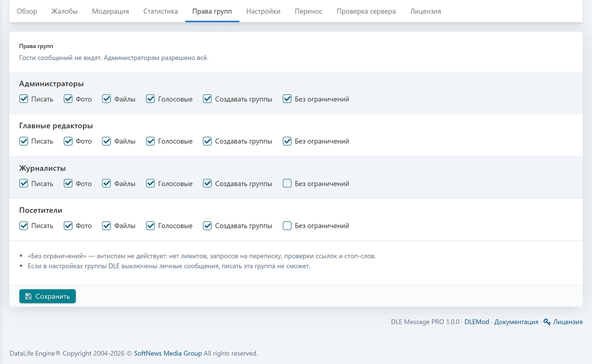Viewport: 592px width, 364px height.
Task: Select the Права групп tab
Action: coord(212,11)
